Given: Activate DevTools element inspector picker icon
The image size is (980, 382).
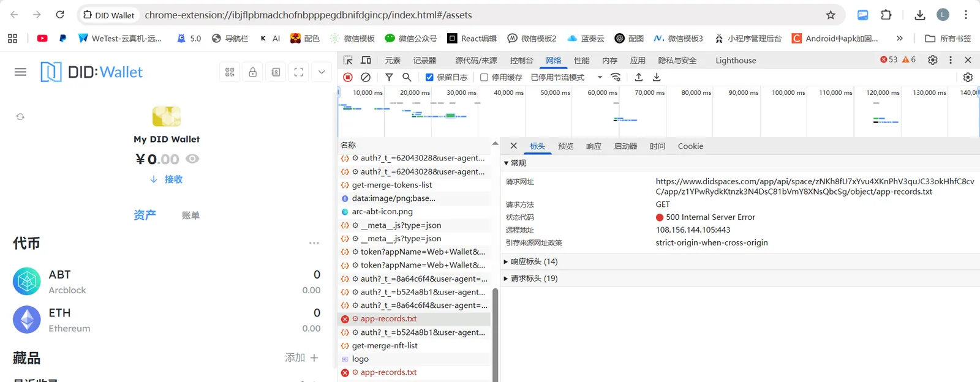Looking at the screenshot, I should [x=348, y=60].
